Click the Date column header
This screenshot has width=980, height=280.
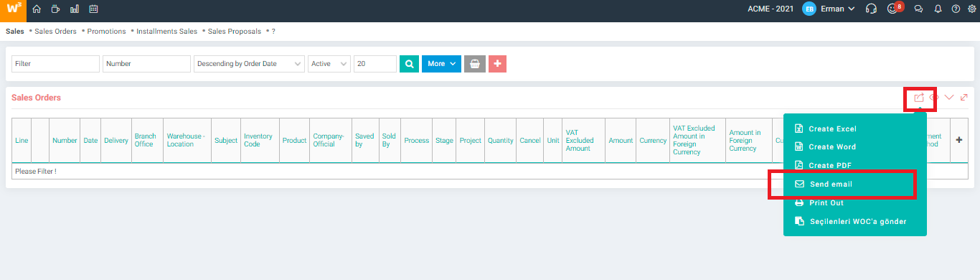(x=90, y=141)
